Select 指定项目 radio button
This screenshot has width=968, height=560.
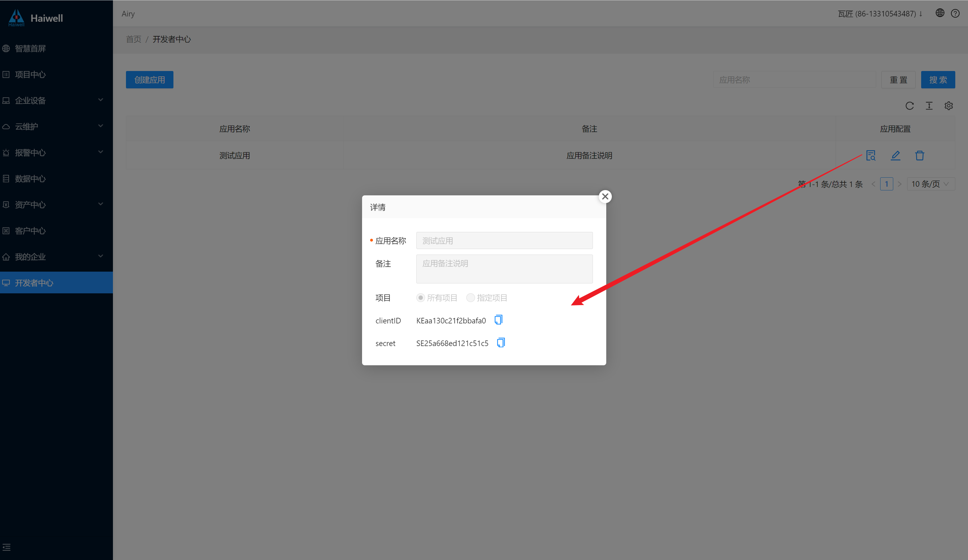(x=470, y=298)
